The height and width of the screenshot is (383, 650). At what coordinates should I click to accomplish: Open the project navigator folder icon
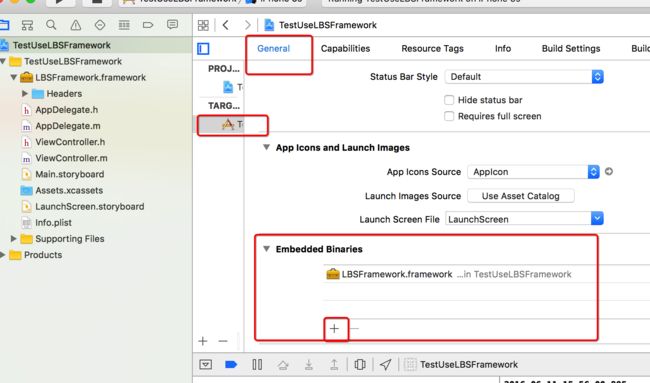point(4,25)
